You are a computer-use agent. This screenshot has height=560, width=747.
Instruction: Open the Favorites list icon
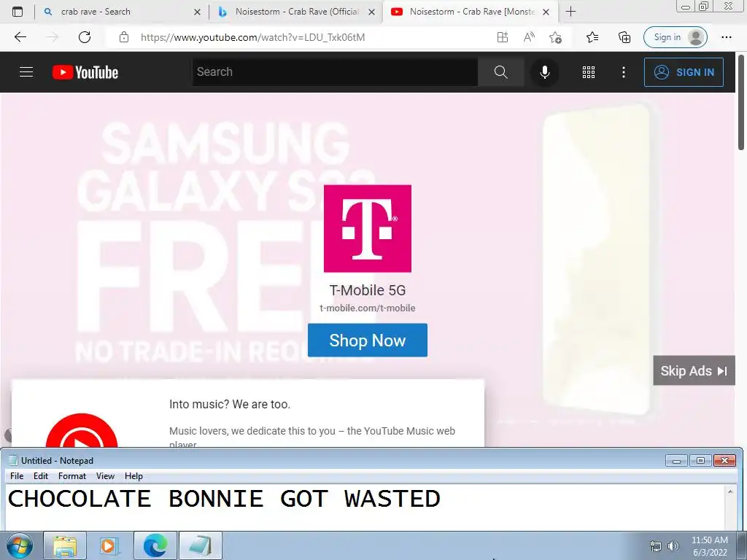592,37
